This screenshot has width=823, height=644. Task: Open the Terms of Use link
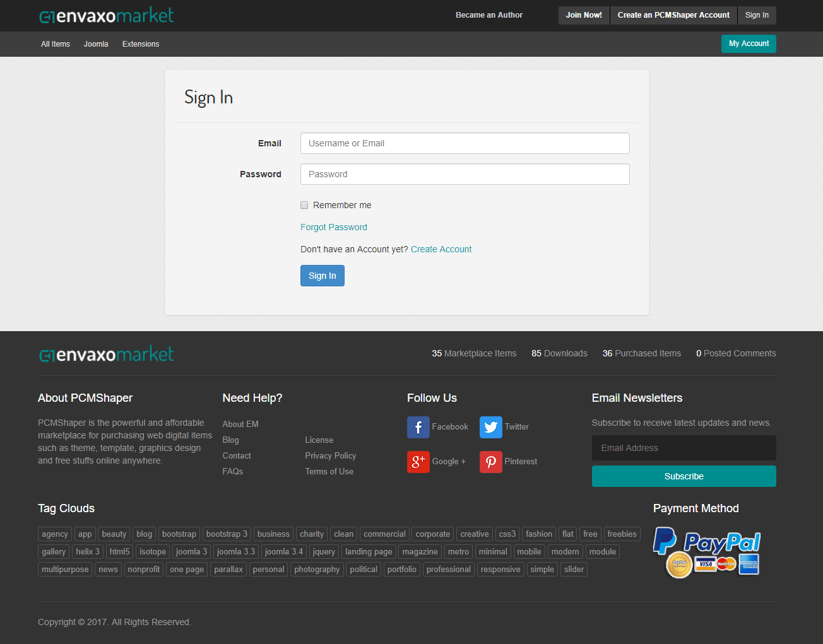click(x=329, y=471)
